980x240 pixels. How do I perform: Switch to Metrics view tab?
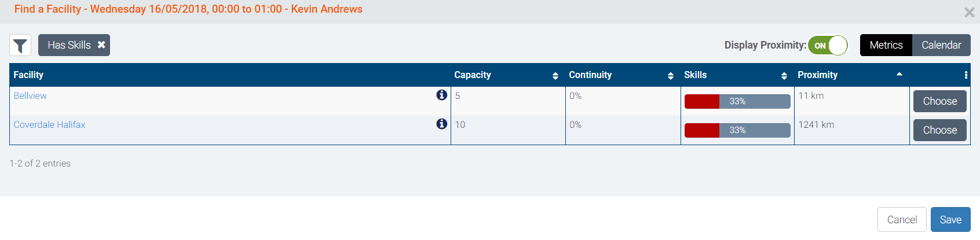[x=886, y=45]
